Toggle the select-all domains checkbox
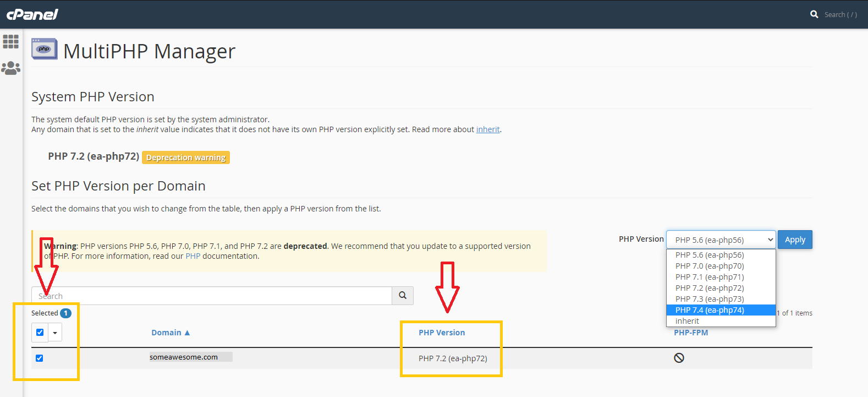 [x=40, y=333]
